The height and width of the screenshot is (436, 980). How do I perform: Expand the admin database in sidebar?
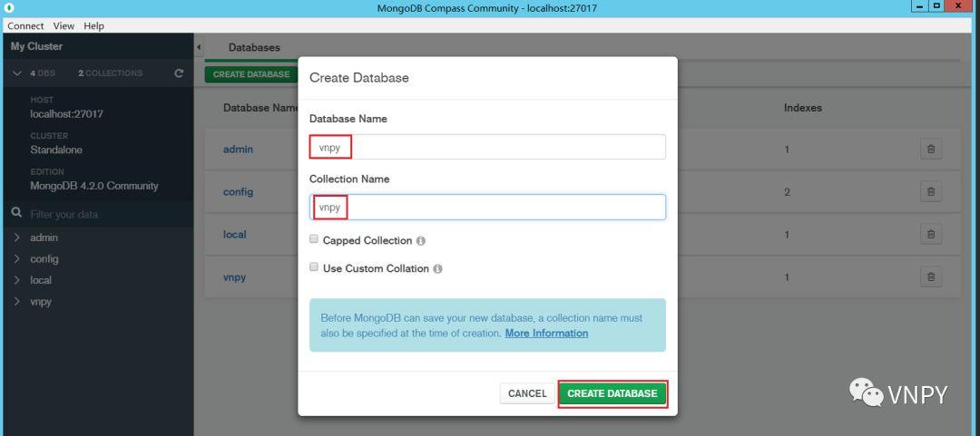tap(17, 237)
